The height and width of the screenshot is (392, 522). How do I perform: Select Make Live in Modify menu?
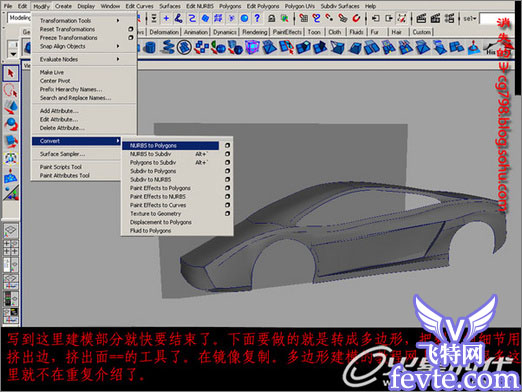[x=52, y=72]
